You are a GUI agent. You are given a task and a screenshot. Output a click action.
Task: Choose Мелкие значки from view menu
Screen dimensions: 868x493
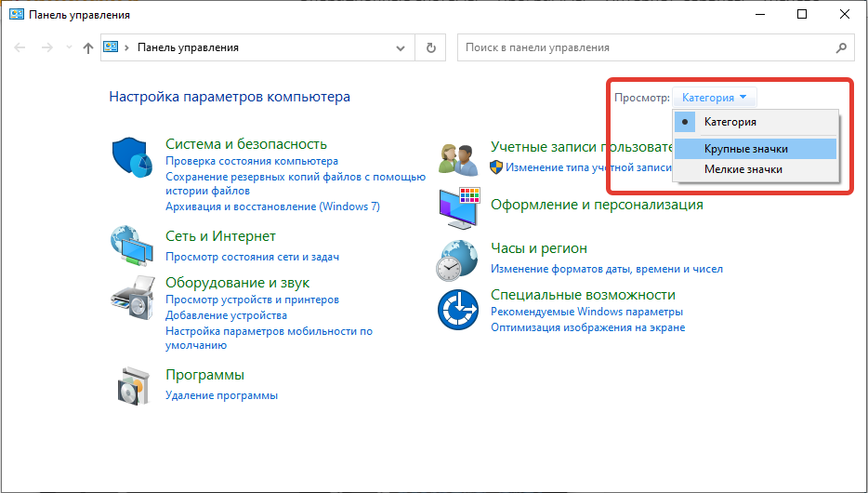743,169
